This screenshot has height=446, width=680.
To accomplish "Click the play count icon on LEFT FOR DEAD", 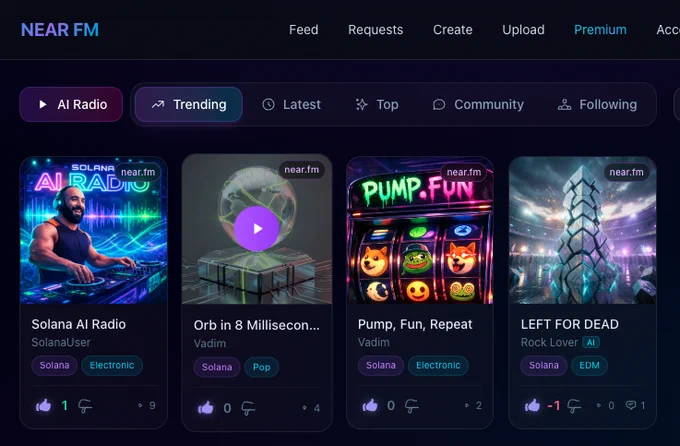I will point(599,406).
